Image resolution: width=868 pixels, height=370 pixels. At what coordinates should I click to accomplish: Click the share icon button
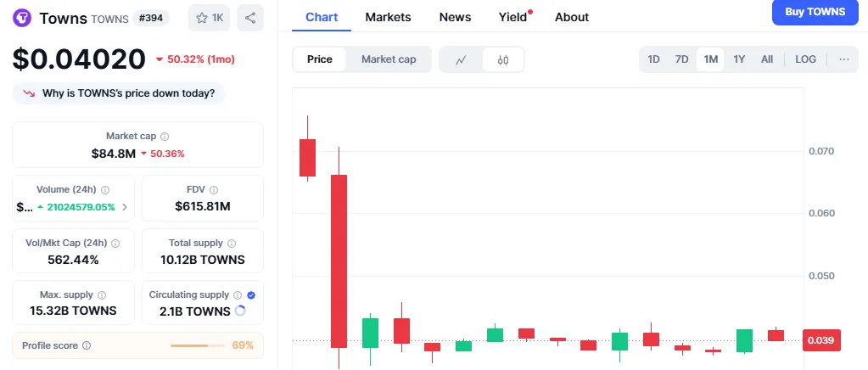coord(250,18)
